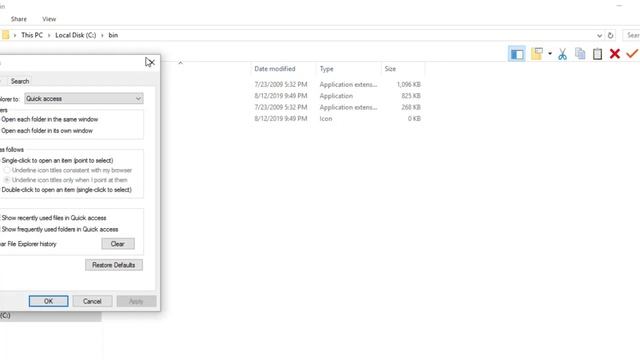Click 0 KB size cell

[x=414, y=119]
